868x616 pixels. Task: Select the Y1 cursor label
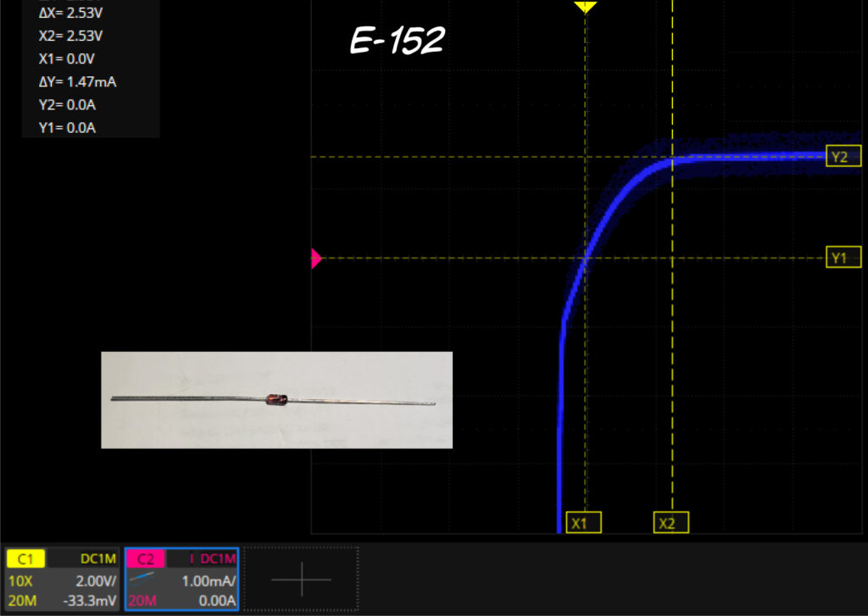(x=843, y=258)
